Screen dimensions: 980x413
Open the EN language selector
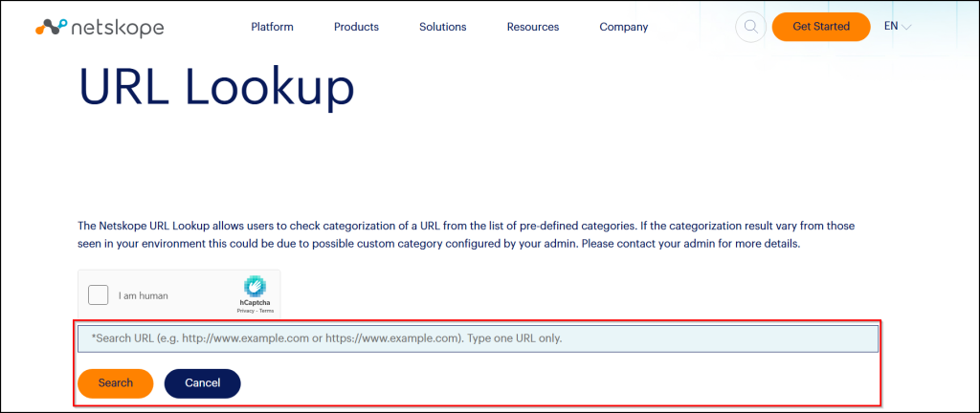[891, 27]
